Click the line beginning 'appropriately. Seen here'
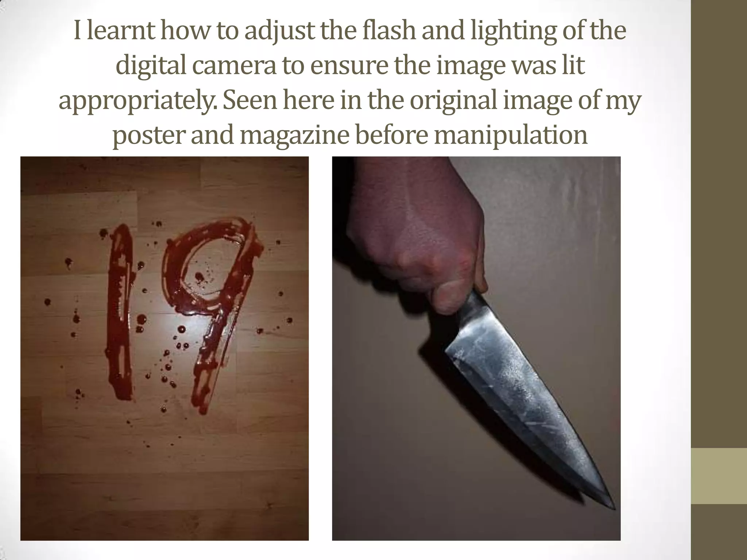Viewport: 747px width, 560px height. 350,101
